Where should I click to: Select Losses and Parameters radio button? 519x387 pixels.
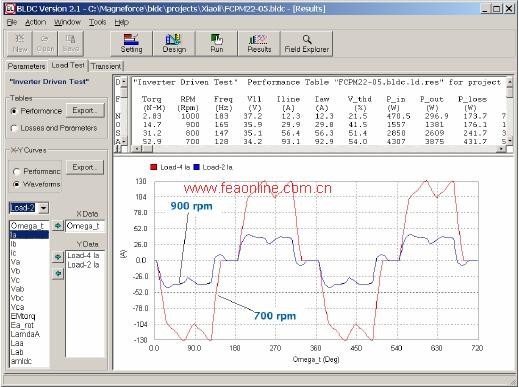point(14,128)
